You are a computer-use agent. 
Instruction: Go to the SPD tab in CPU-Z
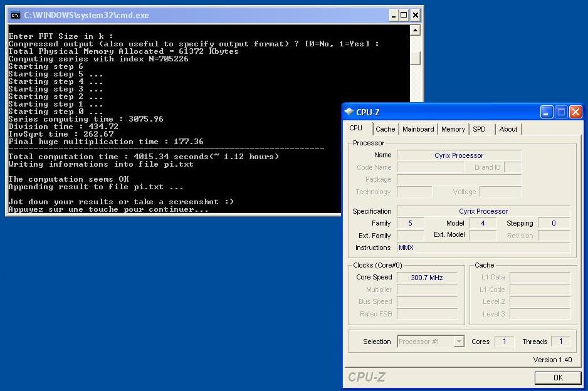point(479,129)
